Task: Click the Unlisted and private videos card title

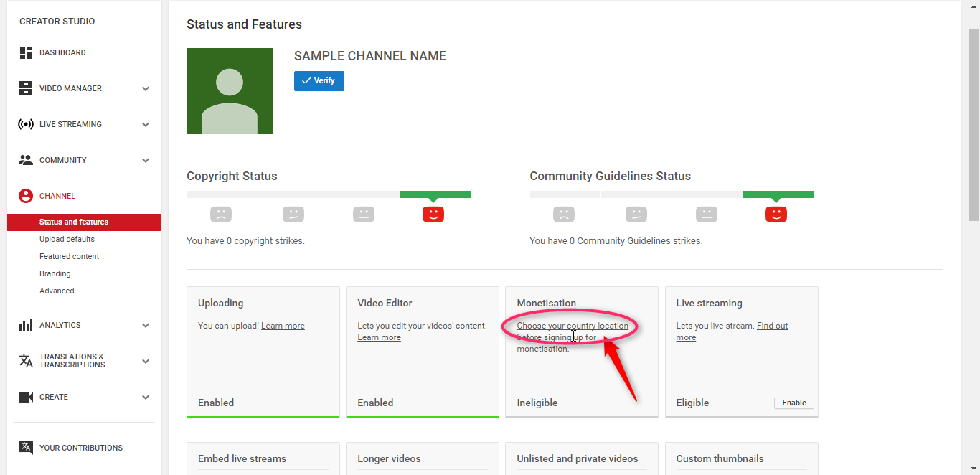Action: coord(578,458)
